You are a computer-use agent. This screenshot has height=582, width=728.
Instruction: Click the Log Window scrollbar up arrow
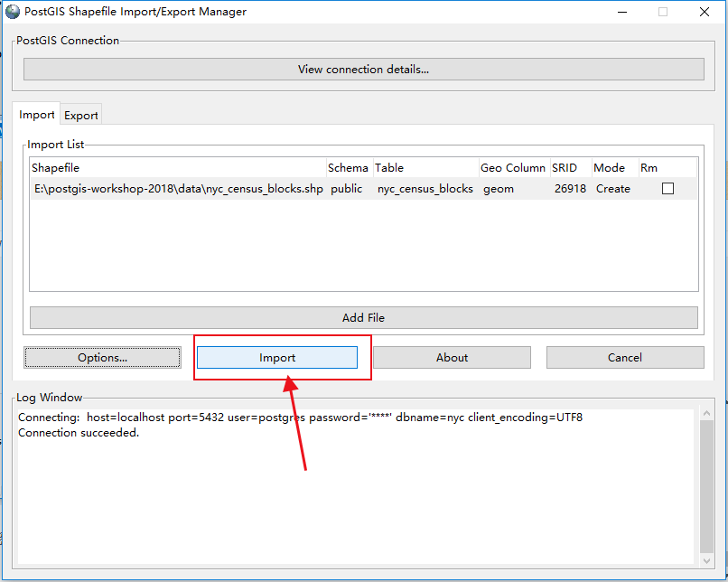pos(706,413)
